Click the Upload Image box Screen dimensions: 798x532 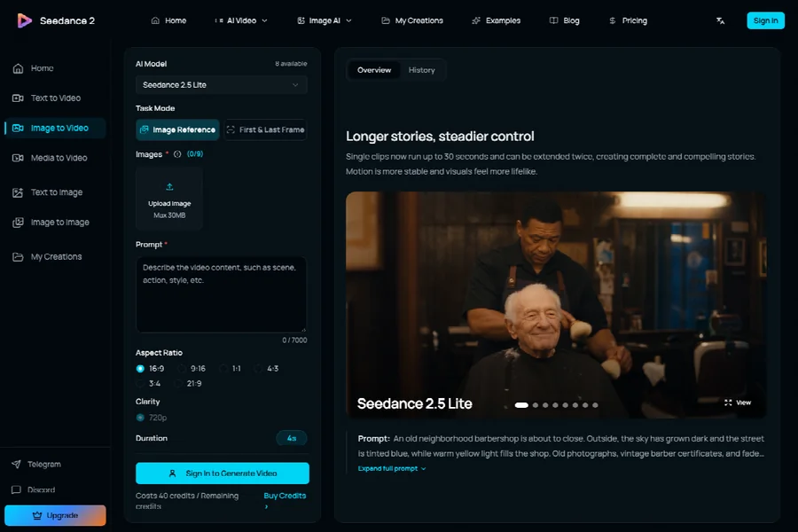click(x=169, y=199)
